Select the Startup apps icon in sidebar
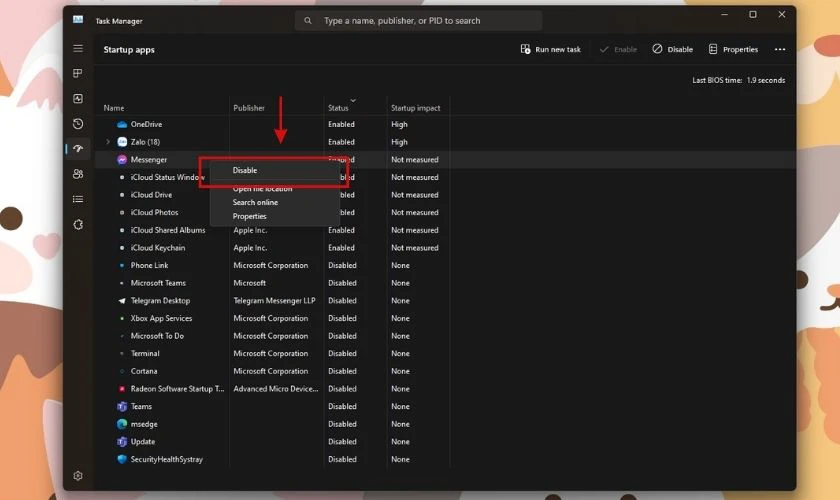This screenshot has height=500, width=840. pyautogui.click(x=78, y=148)
